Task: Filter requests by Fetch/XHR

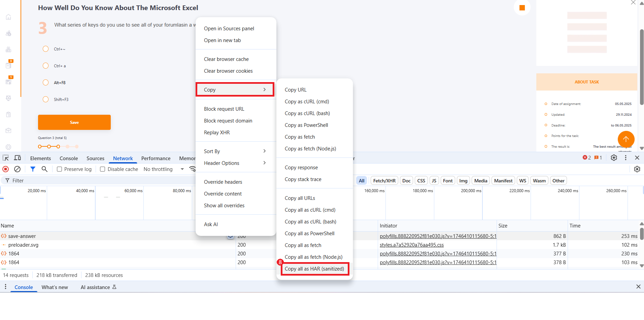Action: [384, 181]
